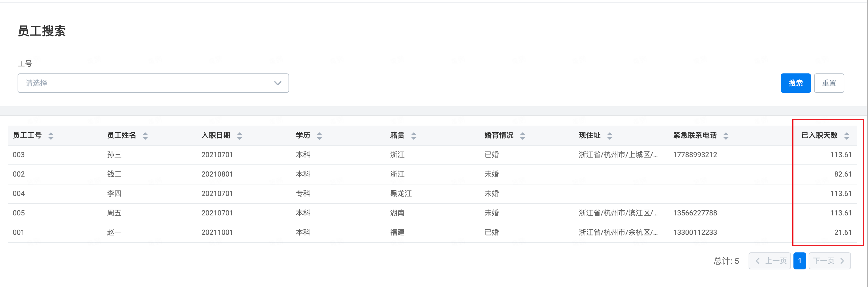Screen dimensions: 868x287
Task: Click the 婚育情况 column header
Action: (499, 136)
